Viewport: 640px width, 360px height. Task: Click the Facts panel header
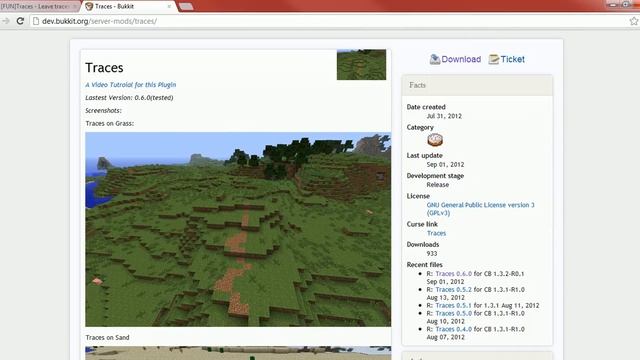point(477,85)
